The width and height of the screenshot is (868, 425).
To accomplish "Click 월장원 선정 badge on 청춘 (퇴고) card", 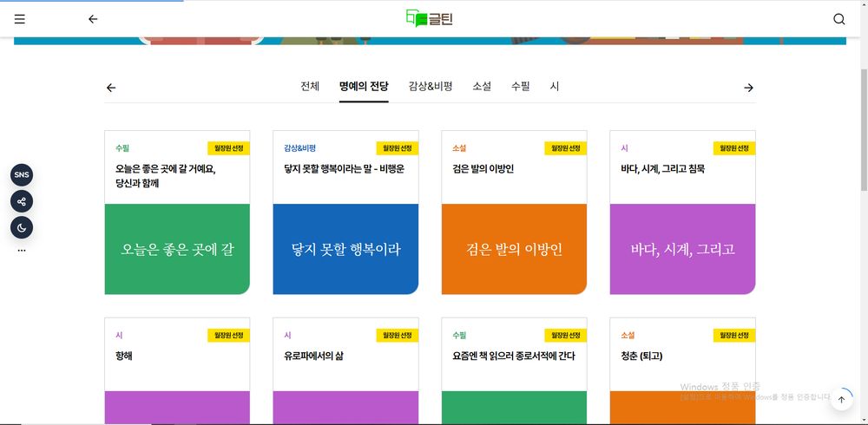I will click(734, 336).
